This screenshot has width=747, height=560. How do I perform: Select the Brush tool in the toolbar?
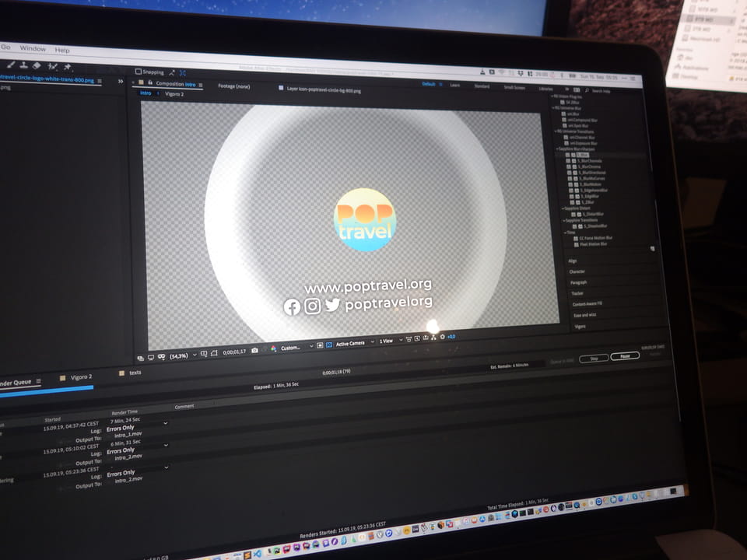[x=9, y=65]
